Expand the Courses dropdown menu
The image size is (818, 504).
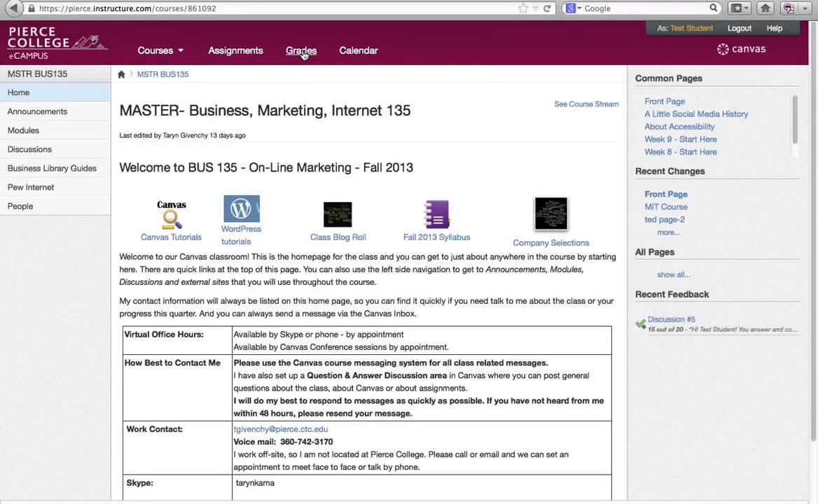pyautogui.click(x=160, y=50)
